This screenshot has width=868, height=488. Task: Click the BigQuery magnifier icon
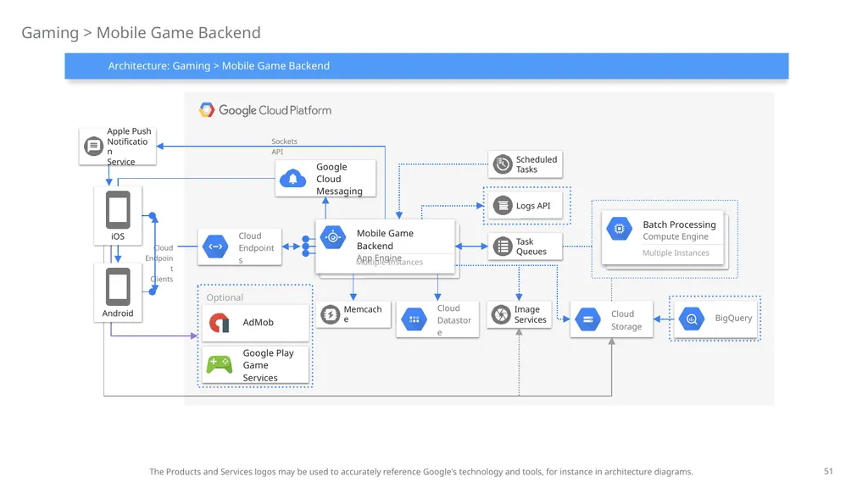coord(692,319)
